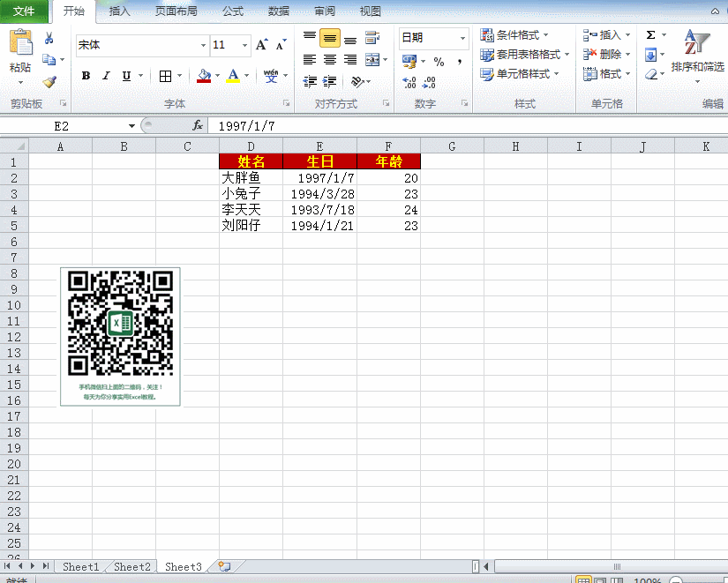Increase indent in alignment group

330,82
